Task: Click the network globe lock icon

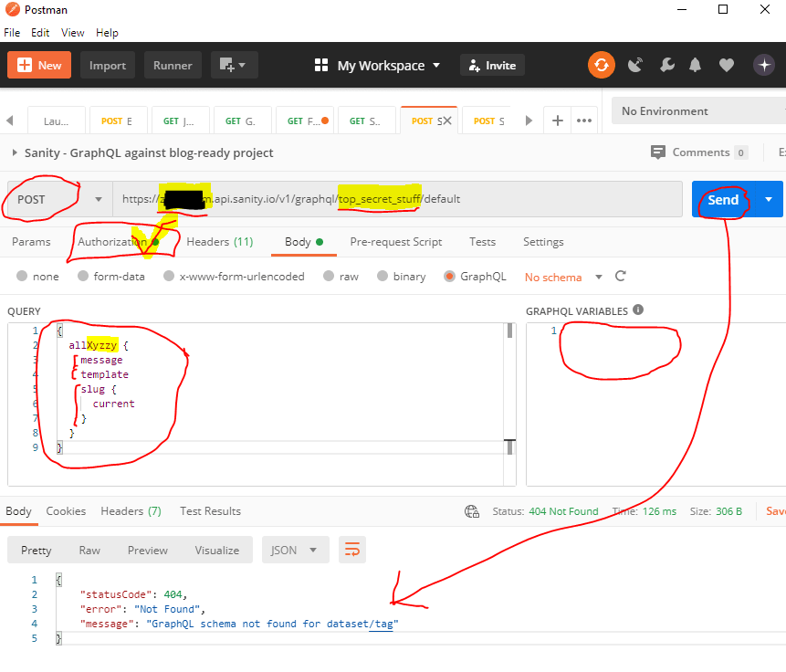Action: pyautogui.click(x=472, y=511)
